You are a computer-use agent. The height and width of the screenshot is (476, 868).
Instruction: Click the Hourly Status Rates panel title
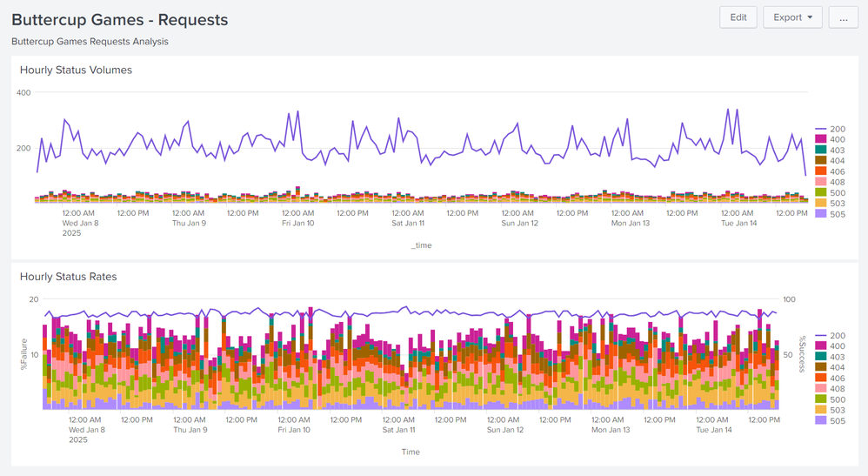click(68, 277)
